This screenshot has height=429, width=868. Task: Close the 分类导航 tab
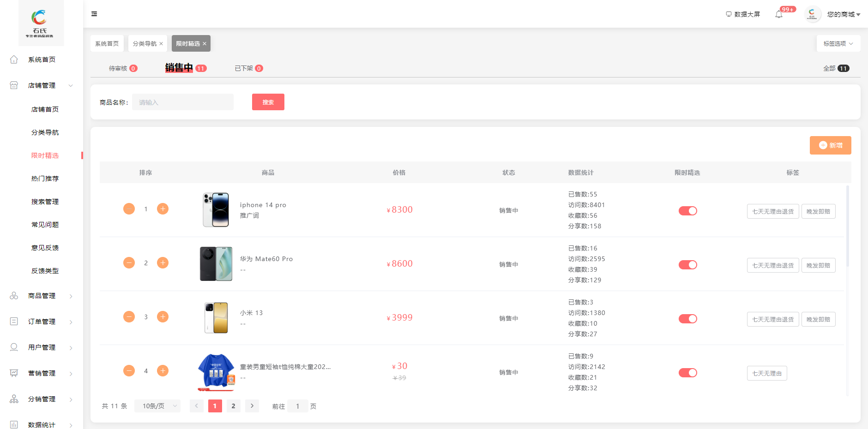click(x=161, y=44)
